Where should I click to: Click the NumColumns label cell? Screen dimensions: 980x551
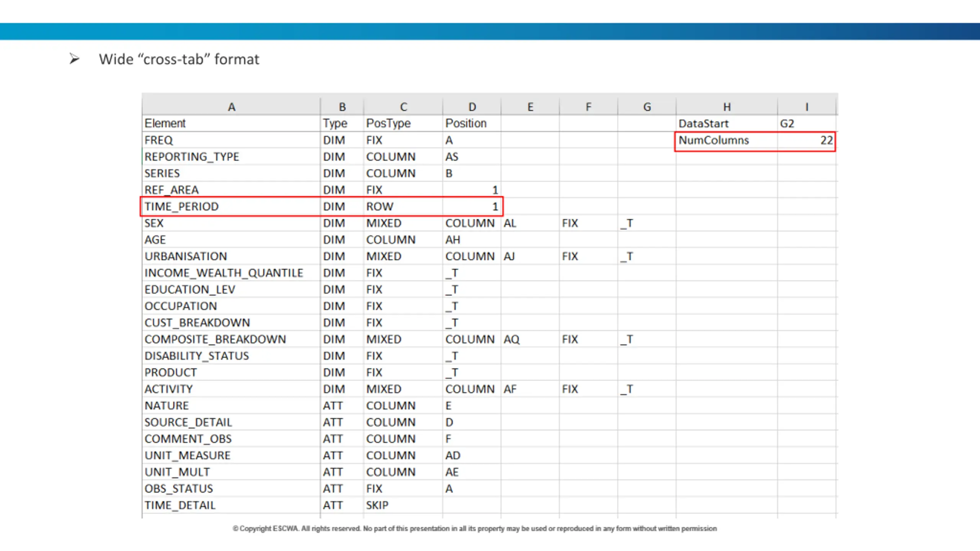click(x=727, y=140)
